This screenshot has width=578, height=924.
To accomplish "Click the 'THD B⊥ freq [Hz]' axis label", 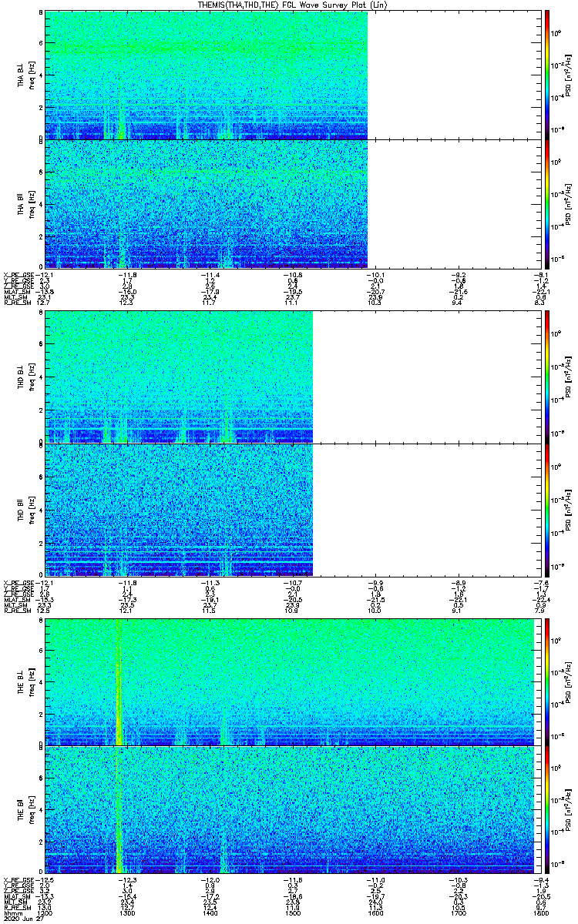I will tap(25, 377).
